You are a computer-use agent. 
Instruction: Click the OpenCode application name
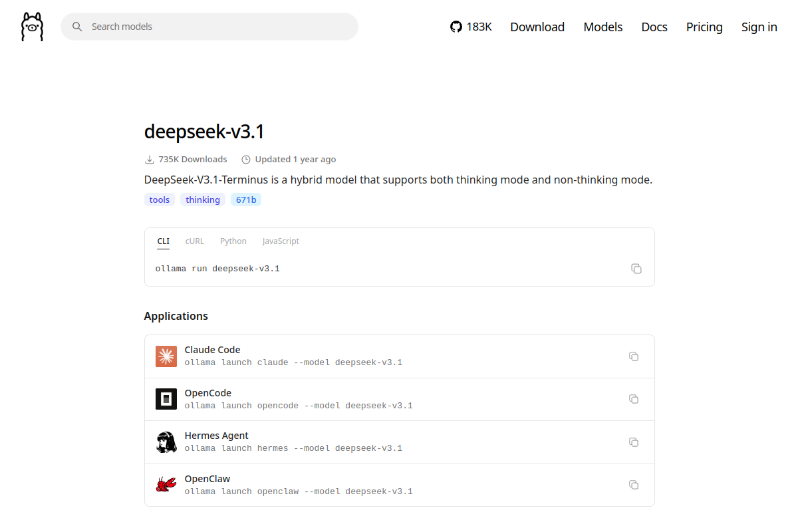208,393
